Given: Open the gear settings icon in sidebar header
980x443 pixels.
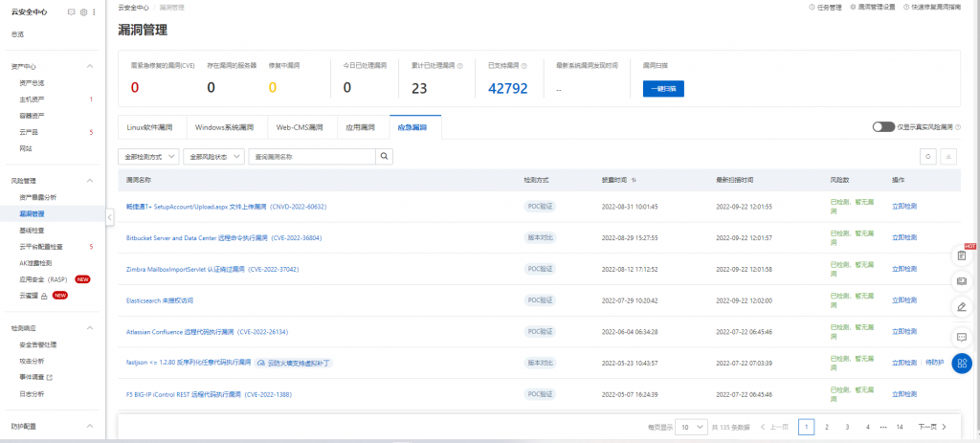Looking at the screenshot, I should tap(84, 11).
